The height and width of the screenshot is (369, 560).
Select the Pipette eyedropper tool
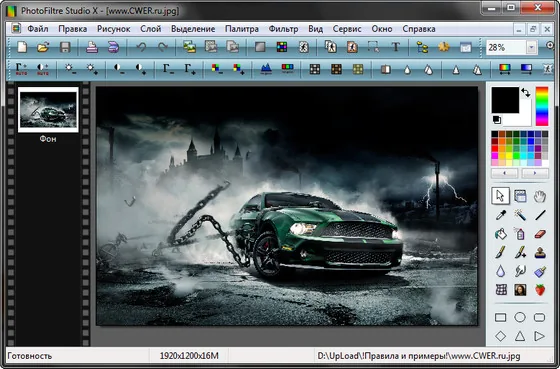pos(501,215)
